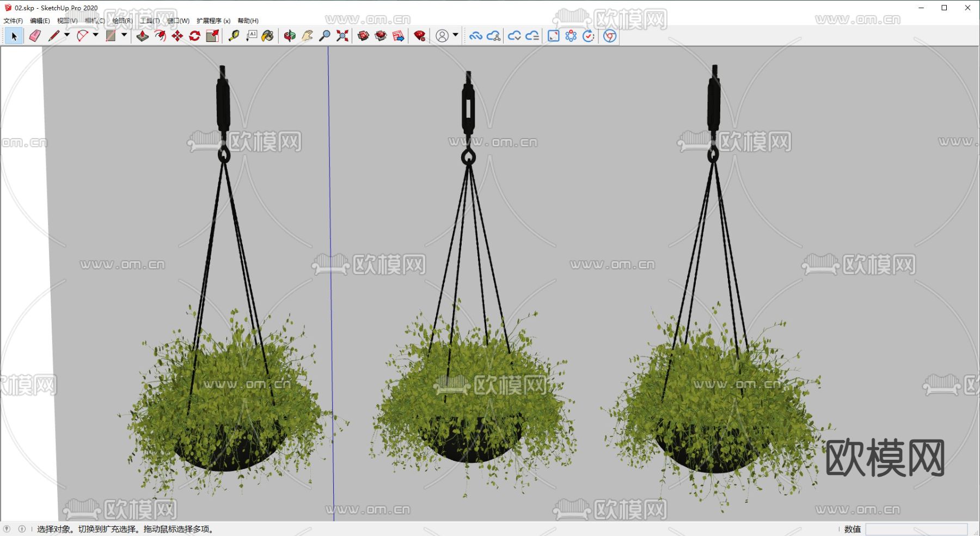Activate the Rotate tool
980x536 pixels.
pyautogui.click(x=195, y=36)
